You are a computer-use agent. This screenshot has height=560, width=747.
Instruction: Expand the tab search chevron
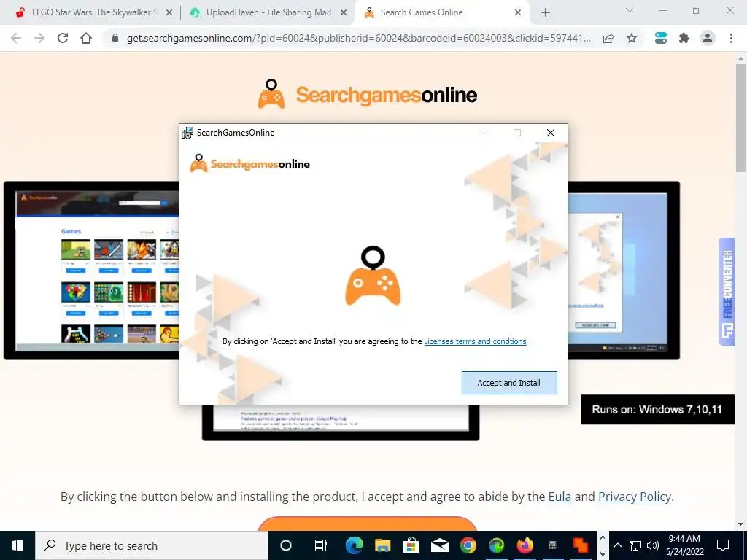[630, 10]
